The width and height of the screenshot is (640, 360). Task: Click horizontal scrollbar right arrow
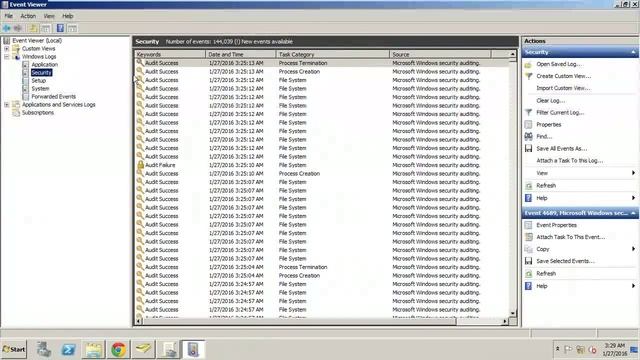pos(505,322)
